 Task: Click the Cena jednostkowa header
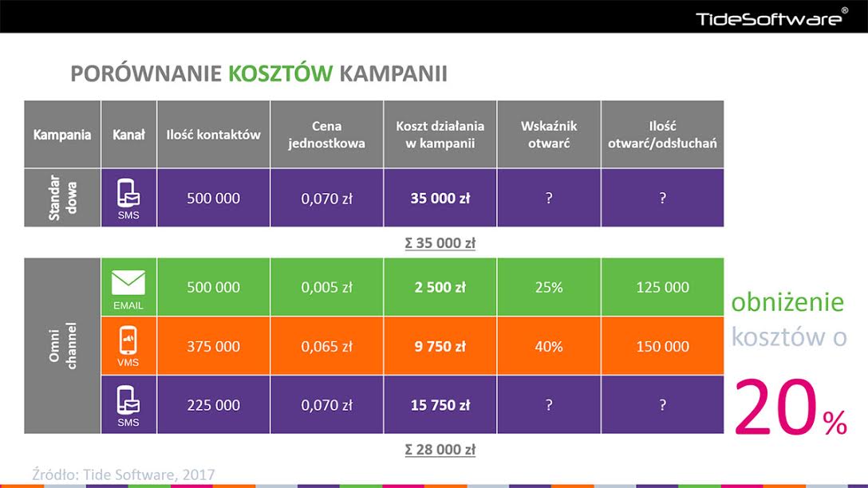pos(327,135)
